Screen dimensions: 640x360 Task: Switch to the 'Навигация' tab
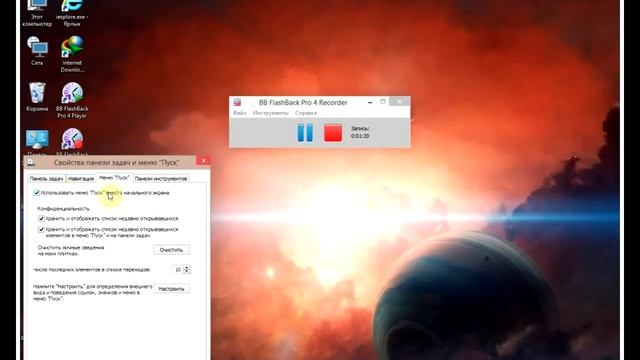[81, 179]
